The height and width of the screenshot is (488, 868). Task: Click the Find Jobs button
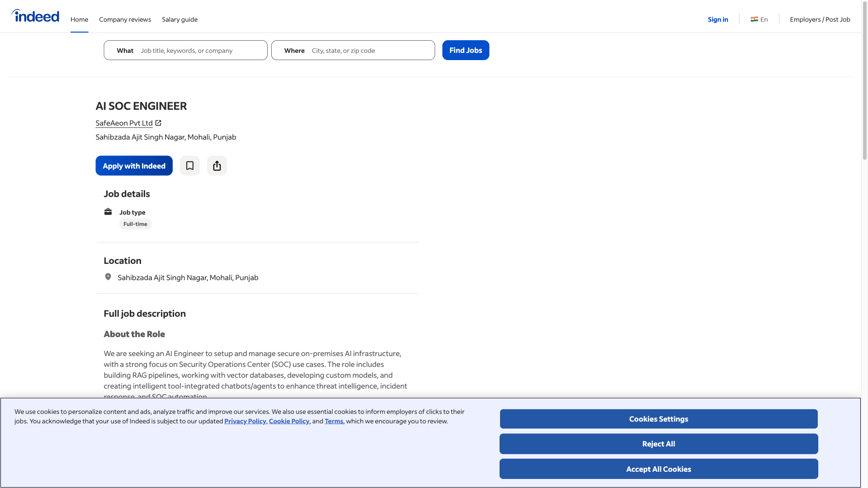pos(466,50)
